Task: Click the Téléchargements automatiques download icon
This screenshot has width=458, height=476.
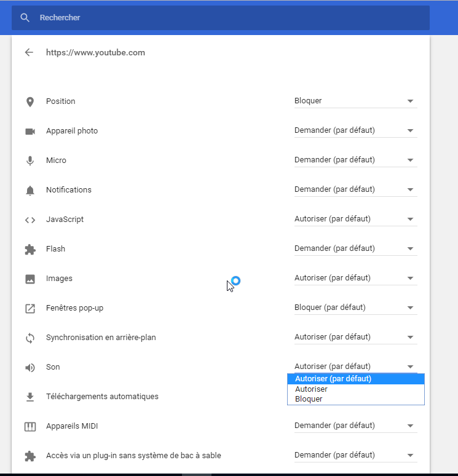Action: click(x=30, y=397)
